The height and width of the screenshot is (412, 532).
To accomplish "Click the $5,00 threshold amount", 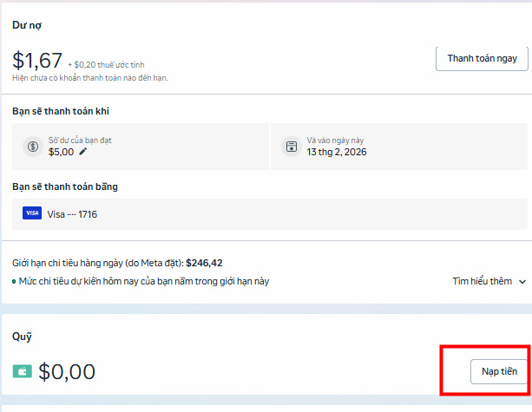I will (x=62, y=151).
